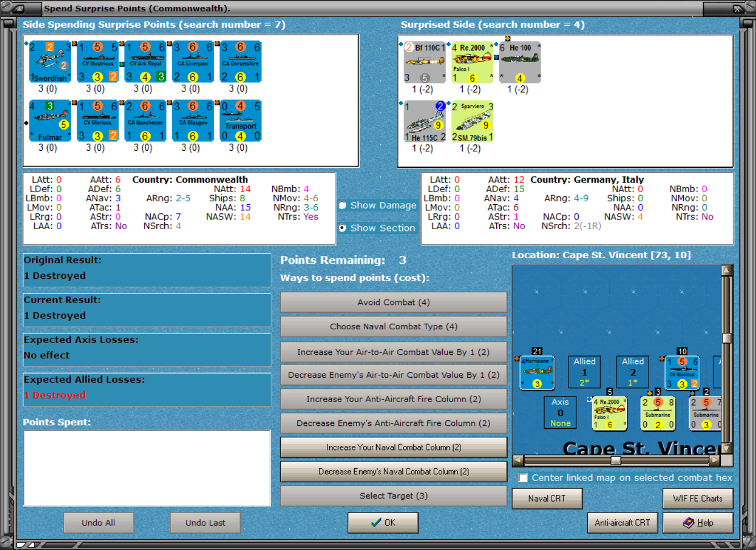The width and height of the screenshot is (756, 550).
Task: Select the He 100 fighter counter
Action: [520, 63]
